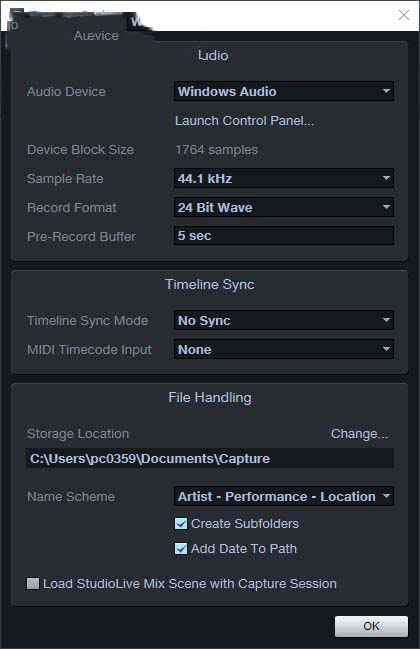Enable Load StudioLive Mix Scene with Capture Session
This screenshot has height=649, width=420.
pyautogui.click(x=33, y=584)
